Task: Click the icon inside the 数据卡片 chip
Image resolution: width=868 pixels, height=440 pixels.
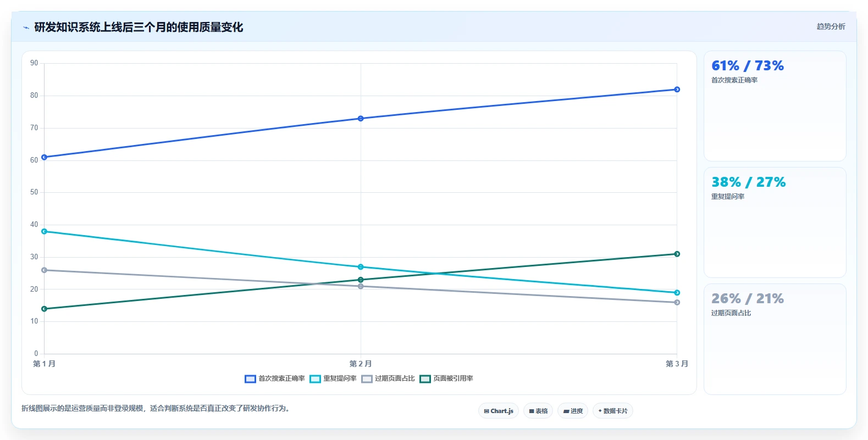Action: click(x=600, y=411)
